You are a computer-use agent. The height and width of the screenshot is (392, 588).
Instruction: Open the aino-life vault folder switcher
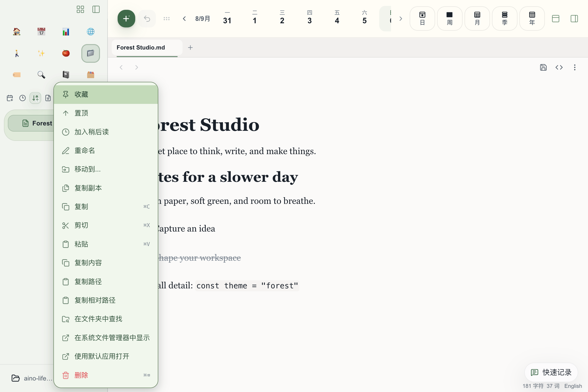point(32,378)
